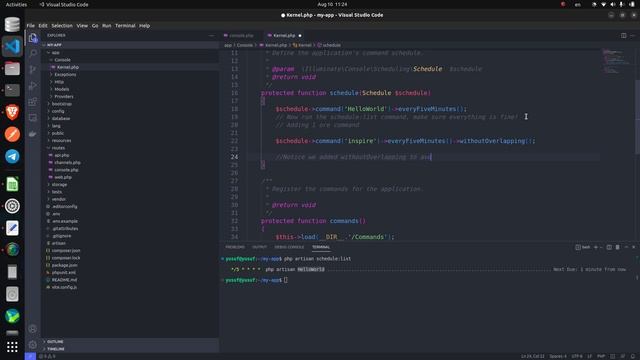
Task: Click the LF end-of-line indicator
Action: [589, 356]
